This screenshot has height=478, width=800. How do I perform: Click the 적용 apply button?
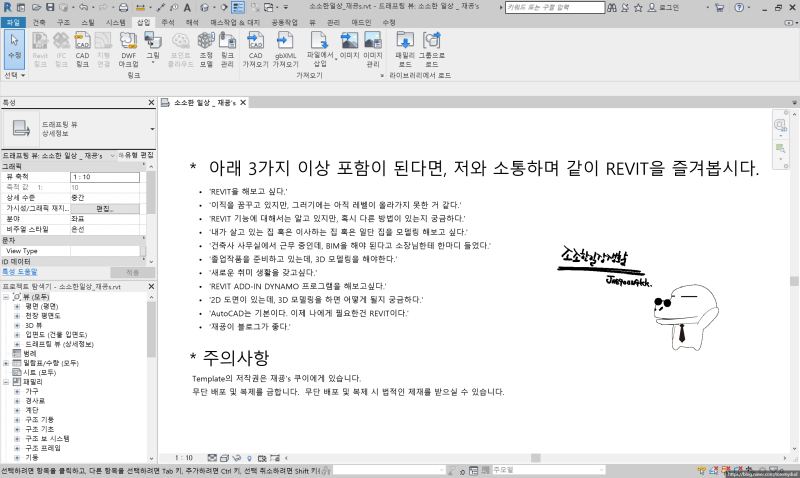click(x=132, y=272)
